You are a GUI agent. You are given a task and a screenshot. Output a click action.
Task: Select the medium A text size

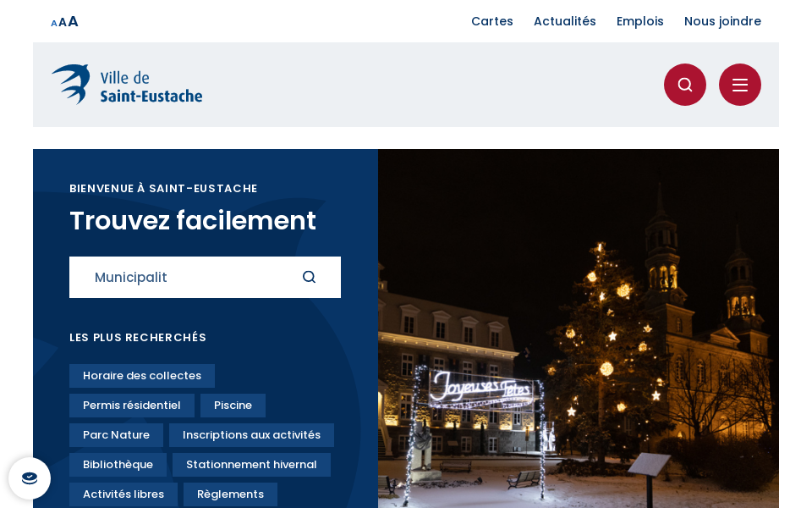click(x=62, y=22)
